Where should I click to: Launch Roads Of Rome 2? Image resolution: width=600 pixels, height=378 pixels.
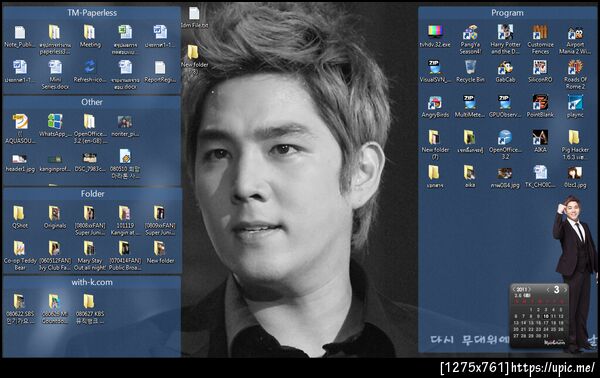point(575,75)
